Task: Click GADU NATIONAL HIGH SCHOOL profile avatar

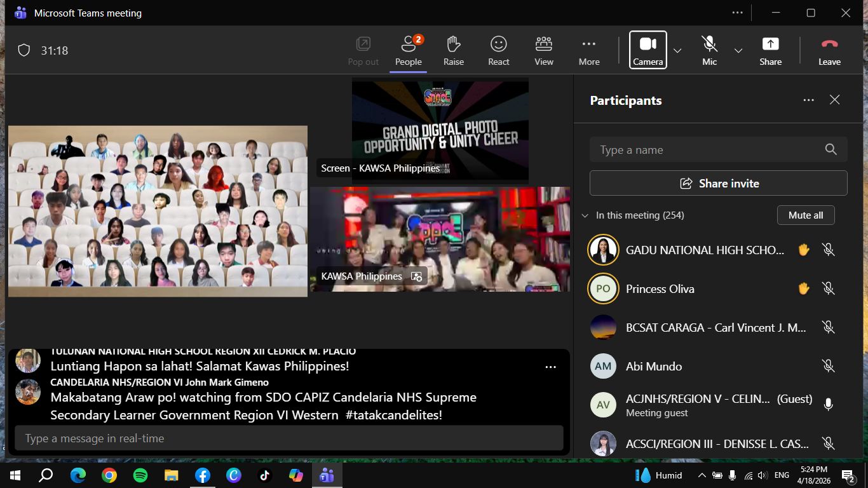Action: click(603, 250)
